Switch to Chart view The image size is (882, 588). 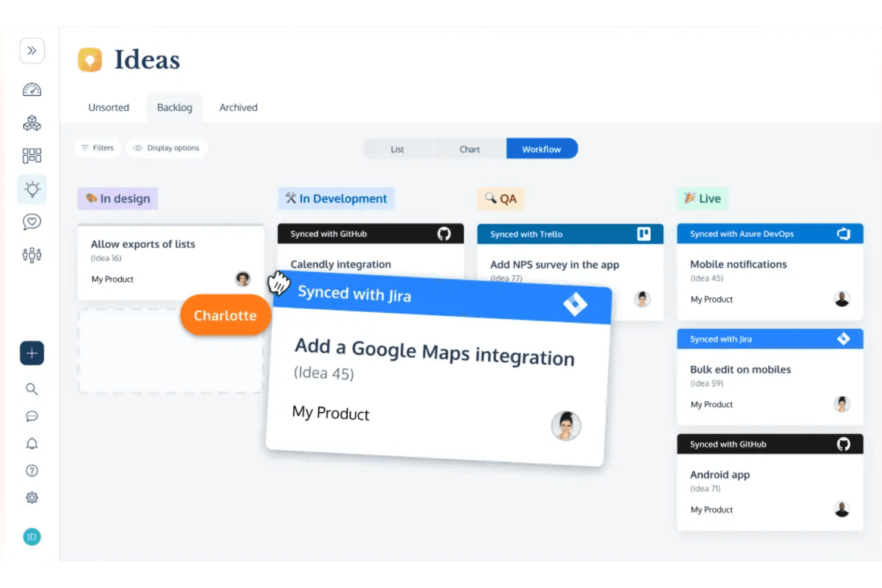[x=470, y=149]
